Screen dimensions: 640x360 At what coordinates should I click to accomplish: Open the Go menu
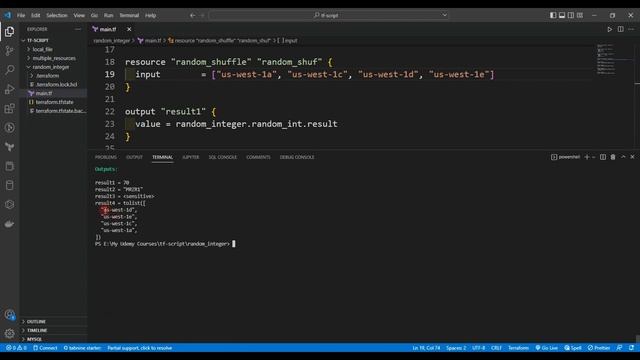tap(94, 16)
